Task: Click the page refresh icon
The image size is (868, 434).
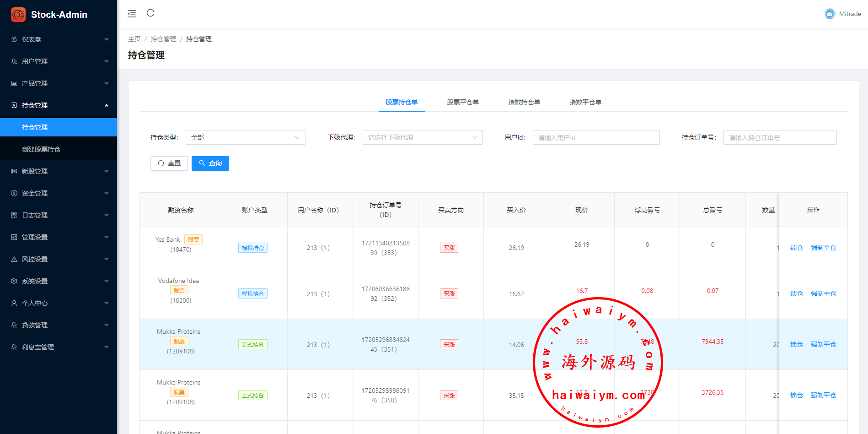Action: tap(150, 13)
